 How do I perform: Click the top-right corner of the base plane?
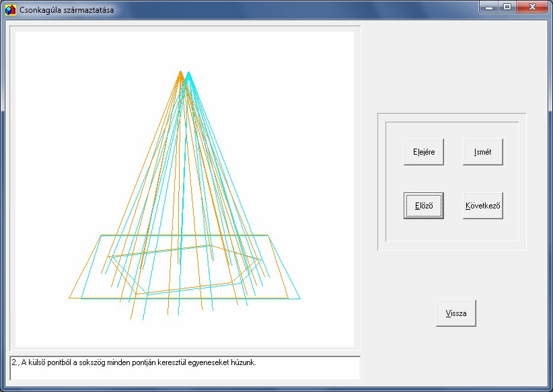tap(268, 235)
